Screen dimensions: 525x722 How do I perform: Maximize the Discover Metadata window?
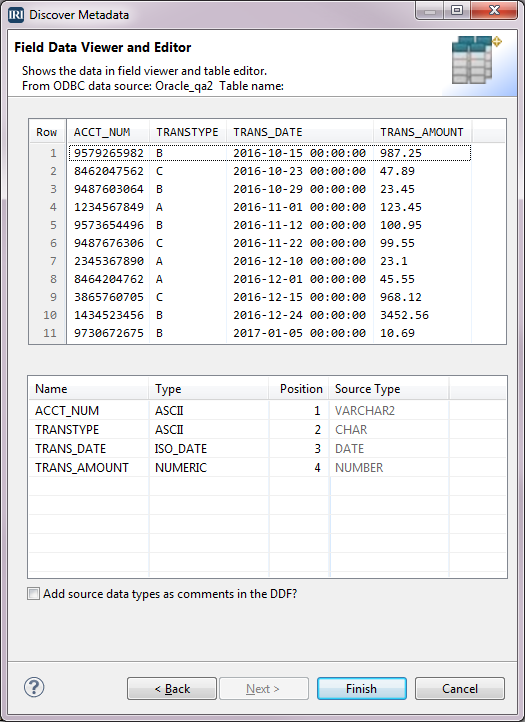(456, 10)
